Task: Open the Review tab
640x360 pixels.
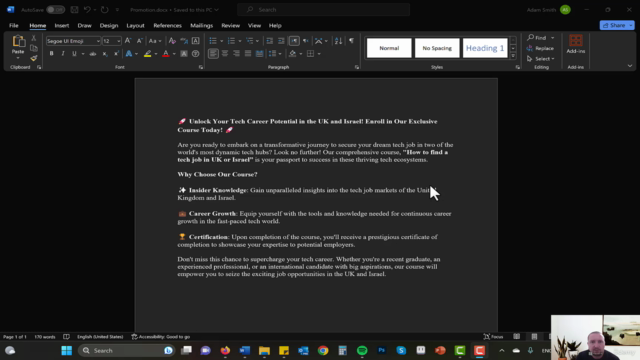Action: pyautogui.click(x=231, y=25)
